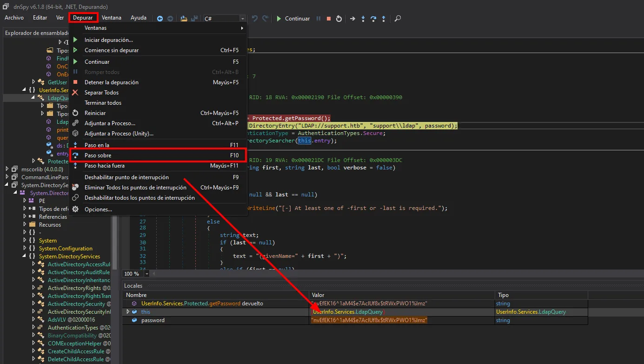Click the pause debugging toolbar icon
The width and height of the screenshot is (644, 364).
(x=319, y=19)
